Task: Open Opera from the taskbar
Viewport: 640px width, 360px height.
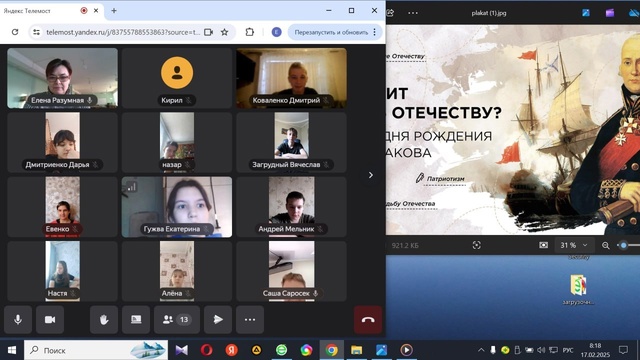Action: (x=207, y=350)
